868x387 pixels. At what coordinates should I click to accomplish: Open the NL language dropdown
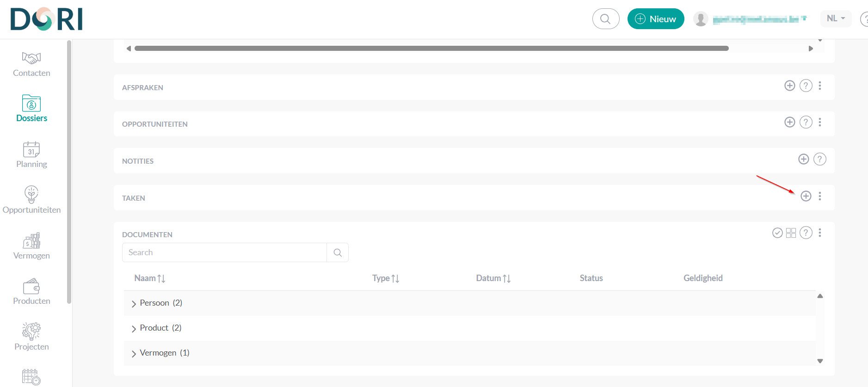(835, 18)
